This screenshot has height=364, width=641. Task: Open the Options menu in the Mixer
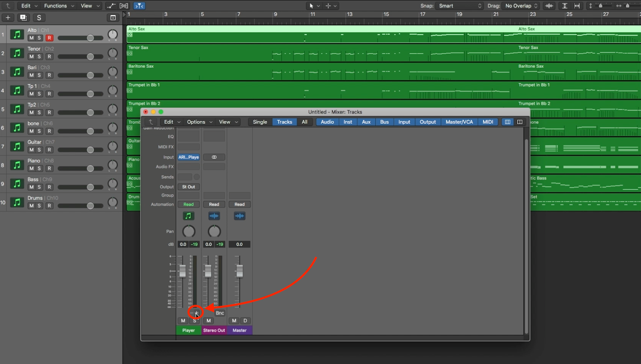(x=196, y=122)
